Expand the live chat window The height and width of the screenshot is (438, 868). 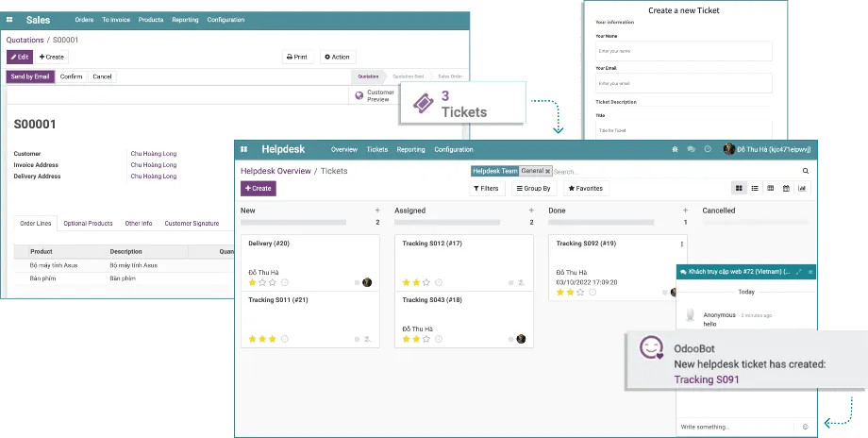tap(798, 272)
